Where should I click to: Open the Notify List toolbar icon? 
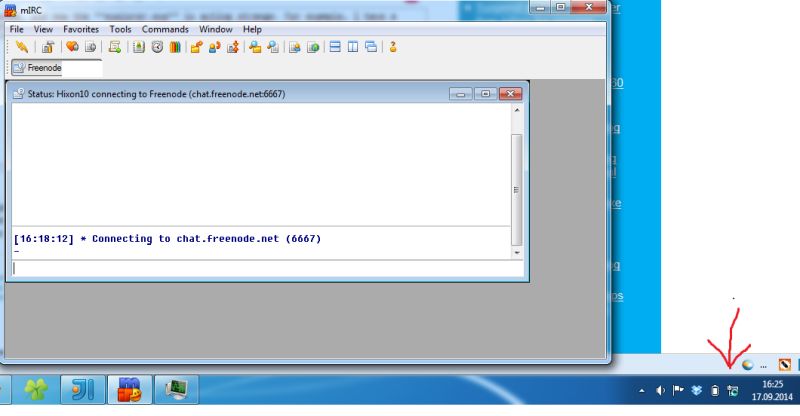pyautogui.click(x=295, y=47)
